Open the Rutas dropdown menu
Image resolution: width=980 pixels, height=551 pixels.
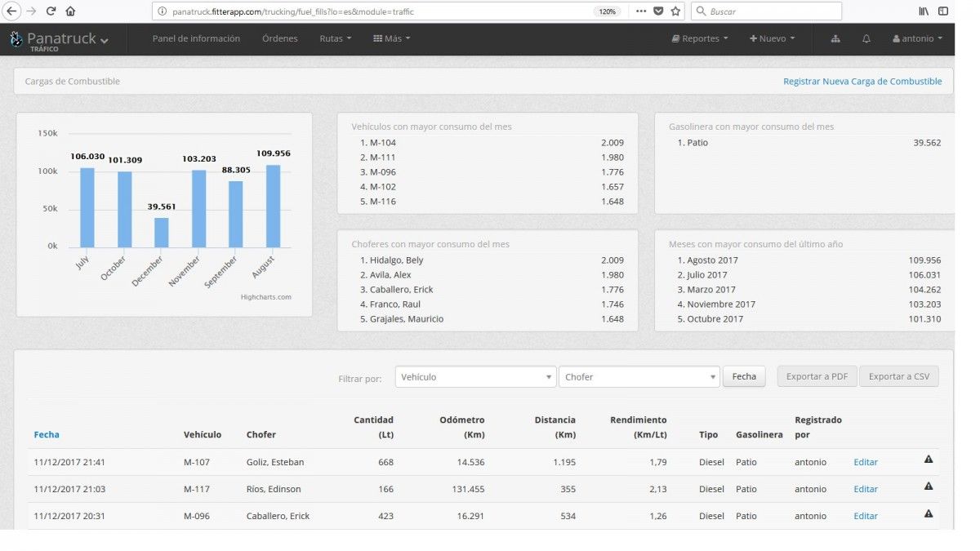coord(336,38)
